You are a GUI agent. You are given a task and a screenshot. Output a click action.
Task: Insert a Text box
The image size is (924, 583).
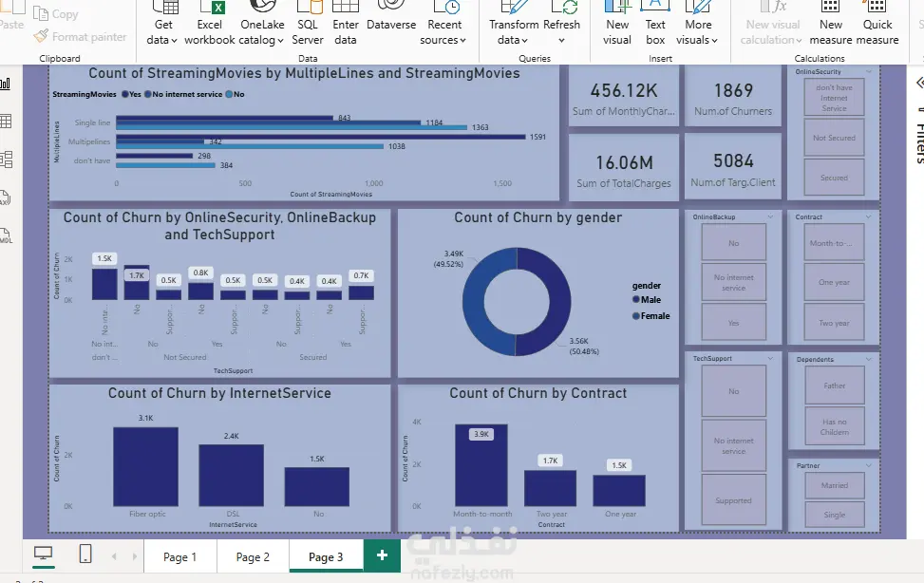point(654,24)
